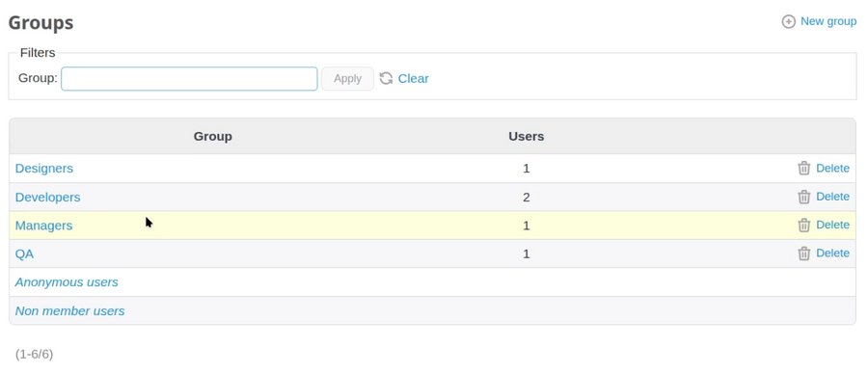Screen dimensions: 868x373
Task: Click the Group: field label
Action: (x=38, y=78)
